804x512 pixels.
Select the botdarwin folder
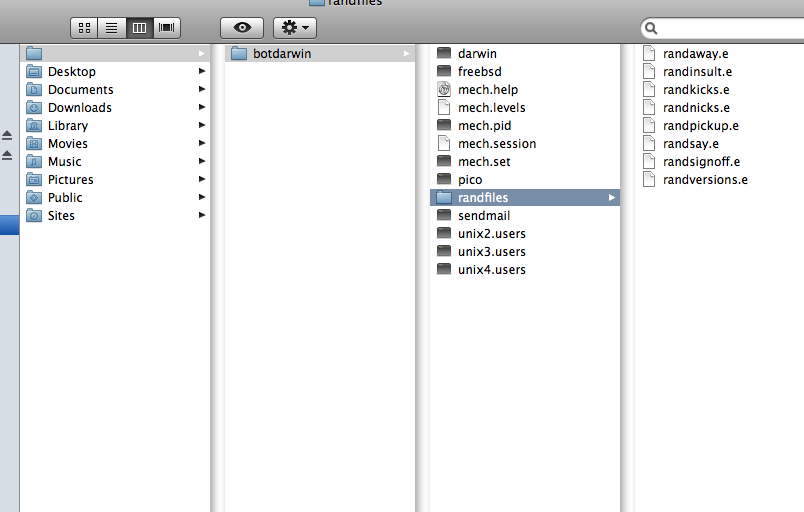tap(281, 54)
